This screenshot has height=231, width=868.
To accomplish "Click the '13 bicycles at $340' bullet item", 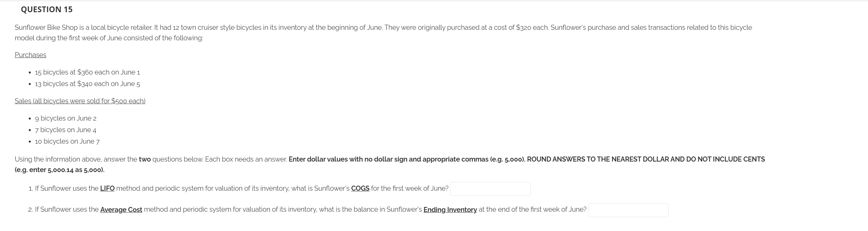I will pyautogui.click(x=87, y=84).
